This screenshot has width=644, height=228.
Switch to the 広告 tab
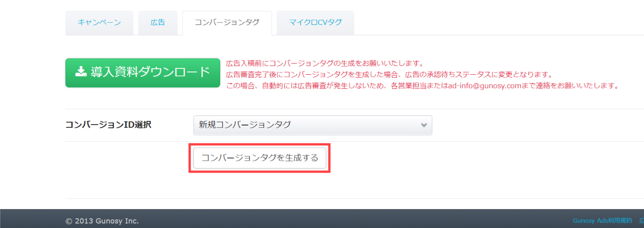158,23
